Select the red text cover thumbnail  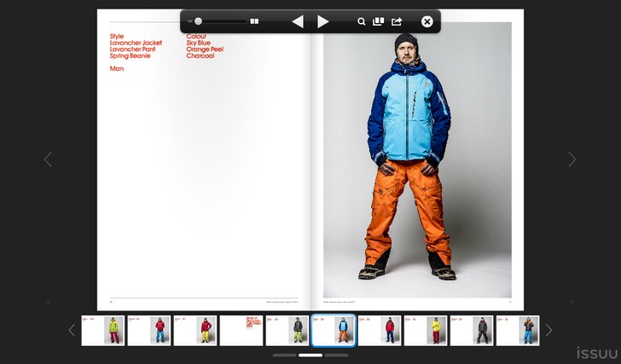click(x=241, y=330)
